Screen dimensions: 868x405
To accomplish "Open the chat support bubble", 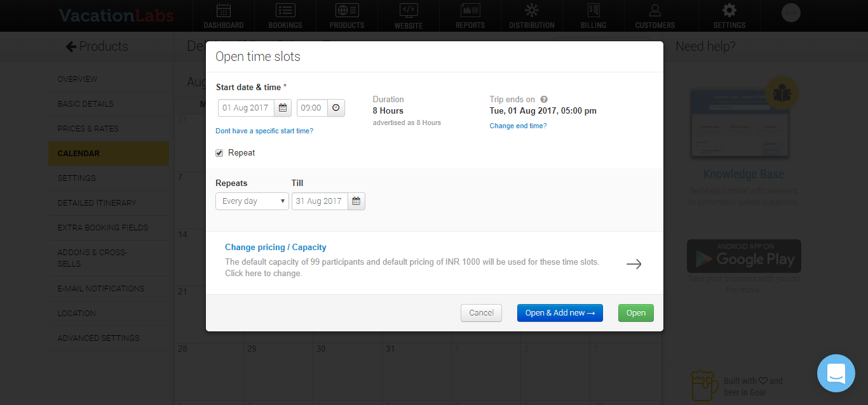I will [x=836, y=373].
